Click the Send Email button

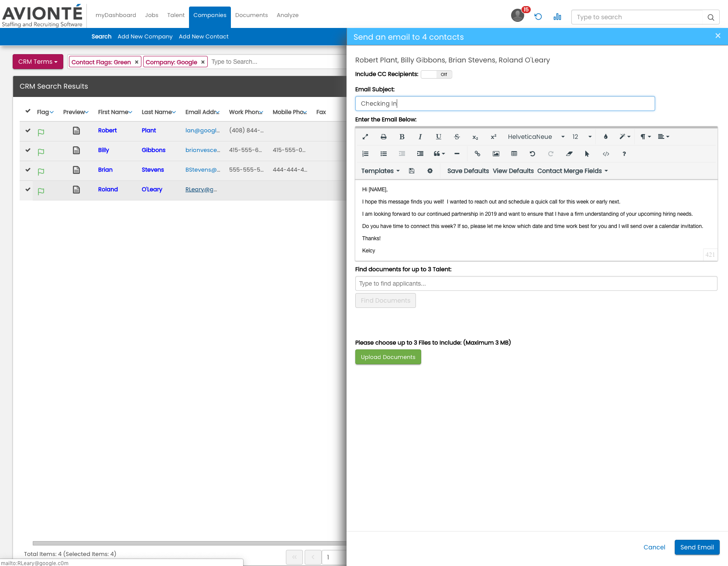point(697,547)
